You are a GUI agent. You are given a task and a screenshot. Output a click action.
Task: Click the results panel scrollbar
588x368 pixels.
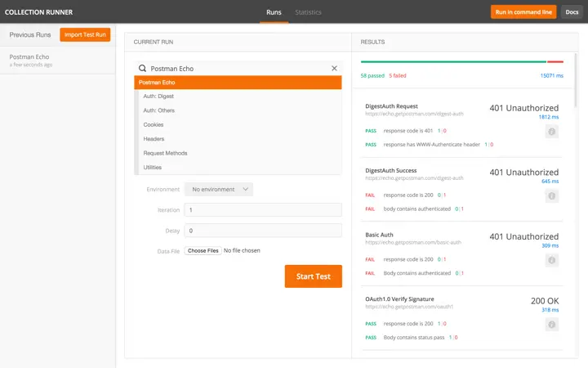pos(576,80)
